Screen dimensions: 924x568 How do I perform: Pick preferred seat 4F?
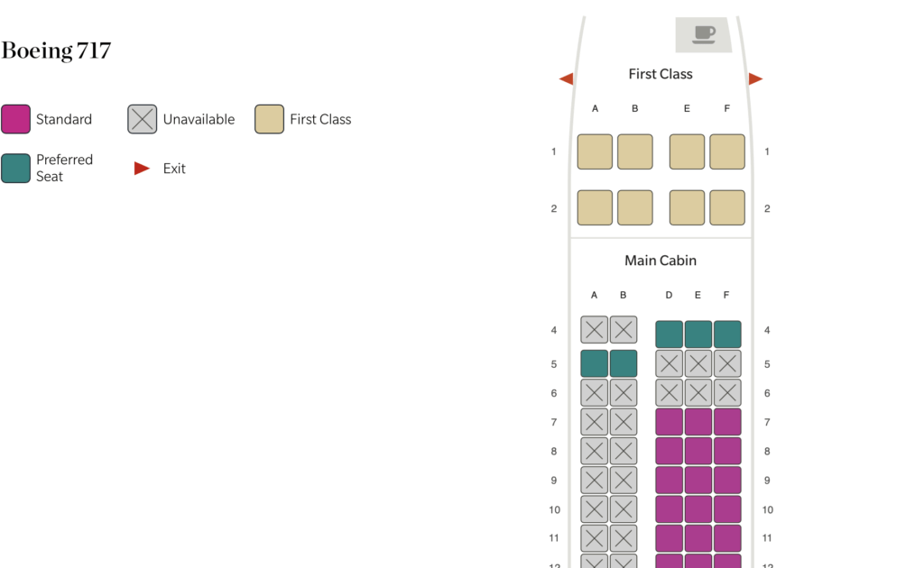point(727,334)
